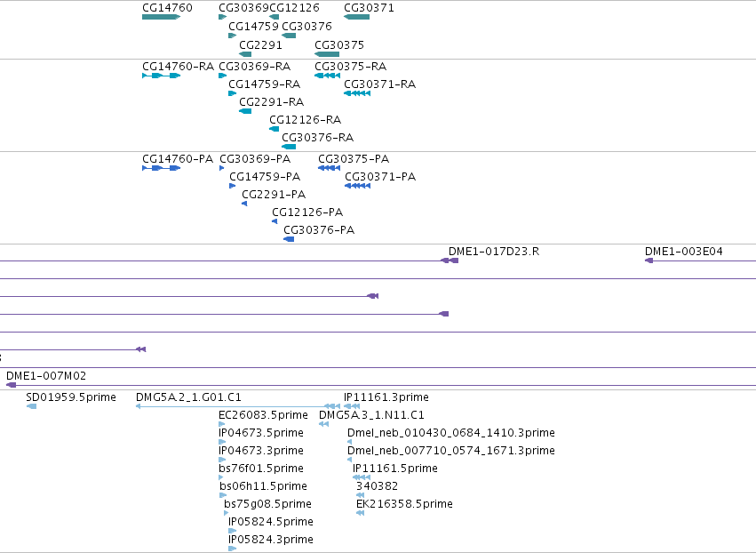Click the DME1-007M02 label
756x553 pixels.
(46, 376)
